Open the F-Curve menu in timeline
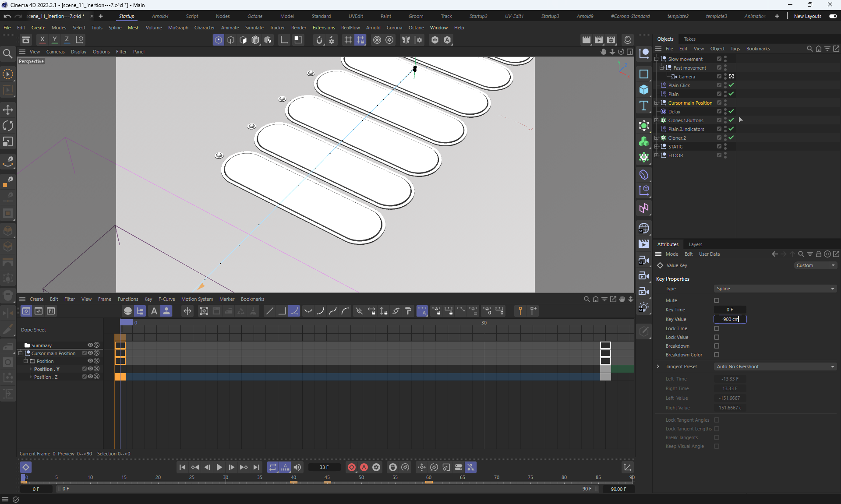The width and height of the screenshot is (841, 504). pos(166,299)
